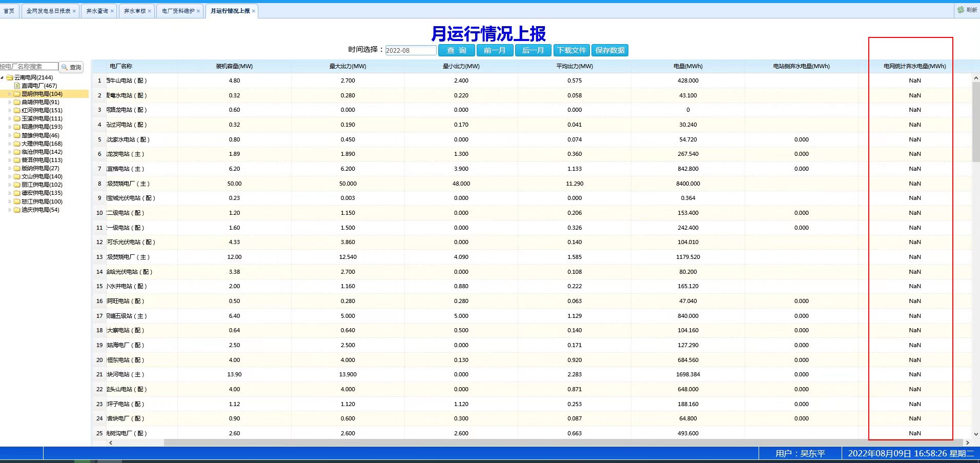Viewport: 980px width, 463px height.
Task: Click the 电厂名称 column header
Action: point(121,66)
